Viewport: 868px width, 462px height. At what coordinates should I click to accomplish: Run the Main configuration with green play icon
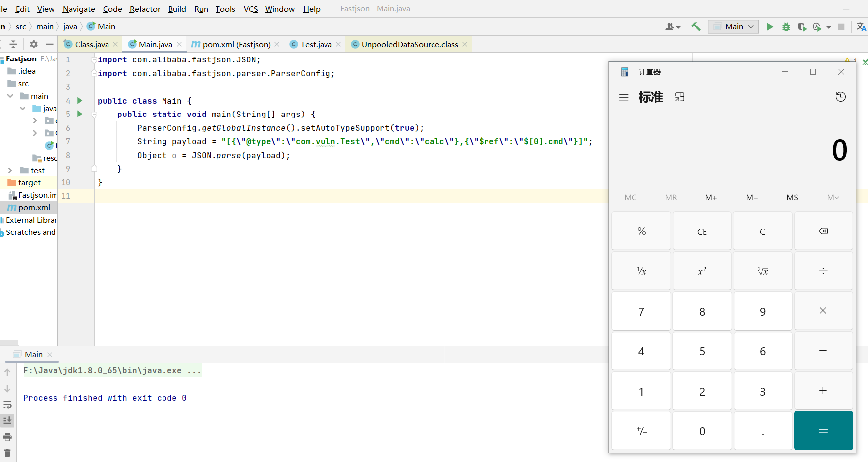click(x=770, y=27)
